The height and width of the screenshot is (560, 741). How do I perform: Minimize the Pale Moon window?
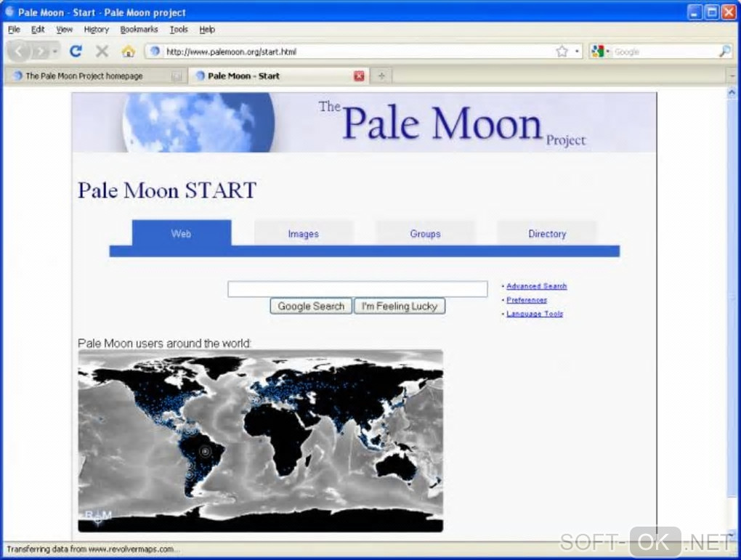pos(694,12)
